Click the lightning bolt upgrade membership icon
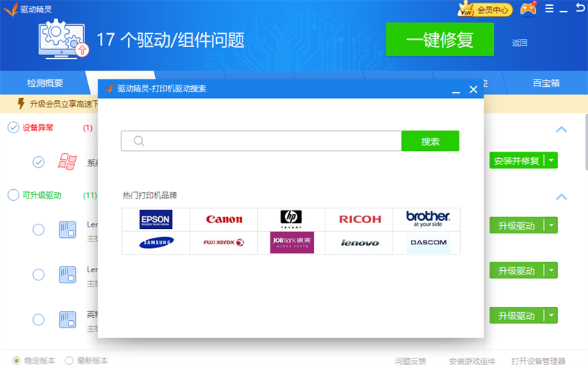 click(21, 103)
